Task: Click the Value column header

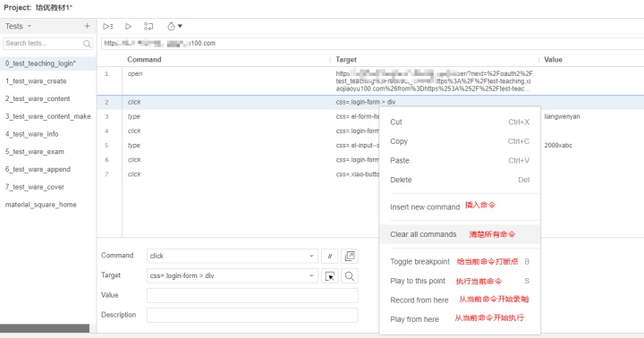Action: coord(554,60)
